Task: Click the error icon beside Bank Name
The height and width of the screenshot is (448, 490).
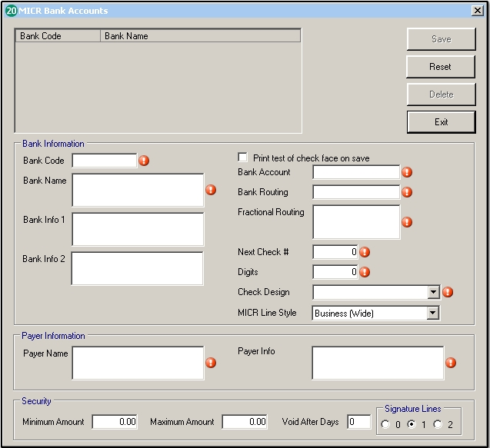Action: click(x=211, y=190)
